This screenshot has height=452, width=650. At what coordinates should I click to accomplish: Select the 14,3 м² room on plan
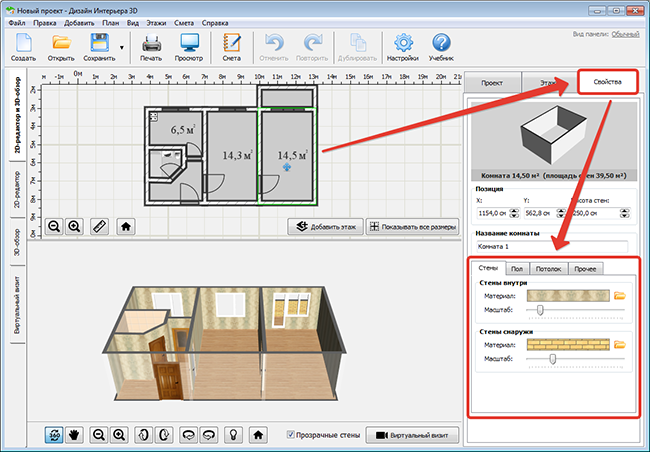click(232, 156)
